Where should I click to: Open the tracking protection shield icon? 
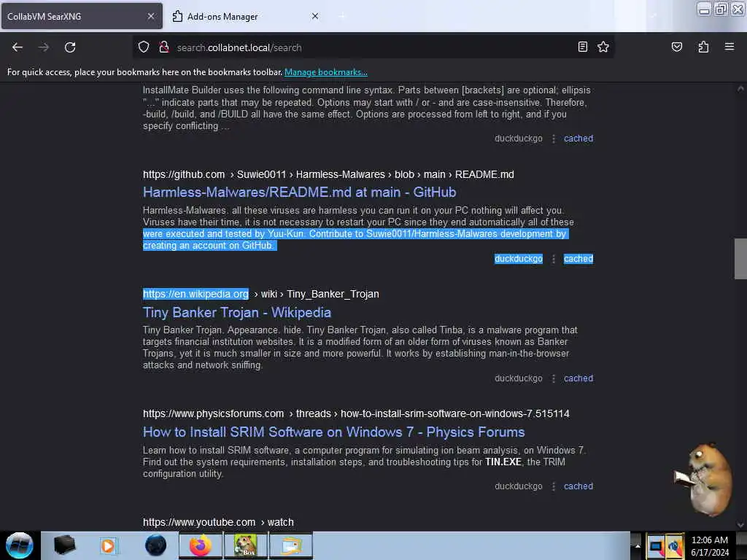tap(144, 47)
